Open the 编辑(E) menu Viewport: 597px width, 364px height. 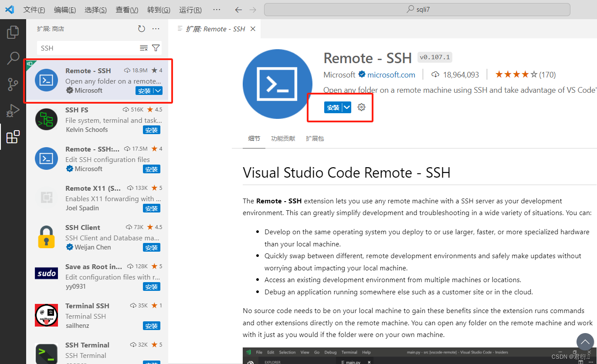point(65,10)
